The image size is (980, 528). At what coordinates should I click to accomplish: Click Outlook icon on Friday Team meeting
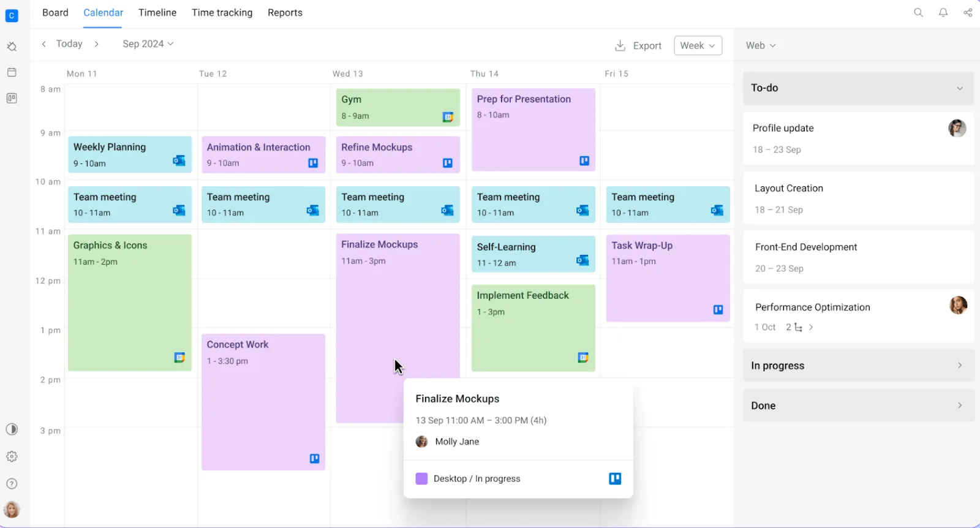coord(717,210)
